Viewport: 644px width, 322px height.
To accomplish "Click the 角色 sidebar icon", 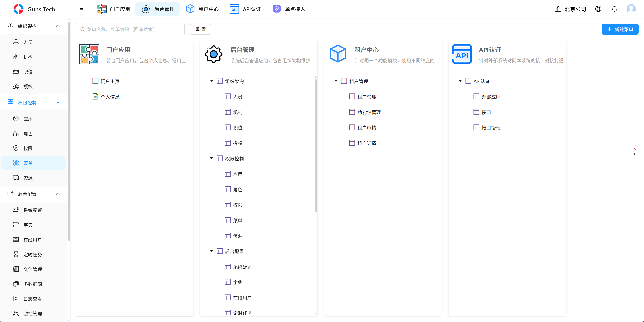I will coord(16,133).
